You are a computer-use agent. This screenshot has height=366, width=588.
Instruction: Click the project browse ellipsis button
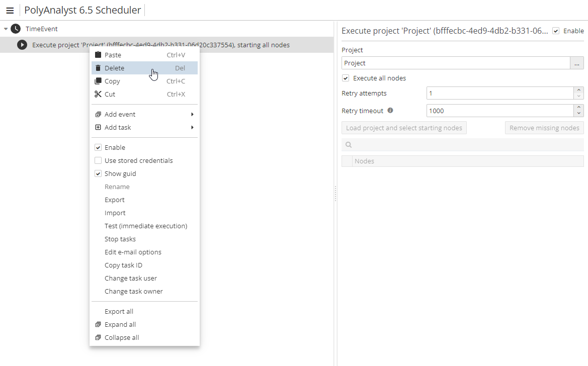point(576,63)
